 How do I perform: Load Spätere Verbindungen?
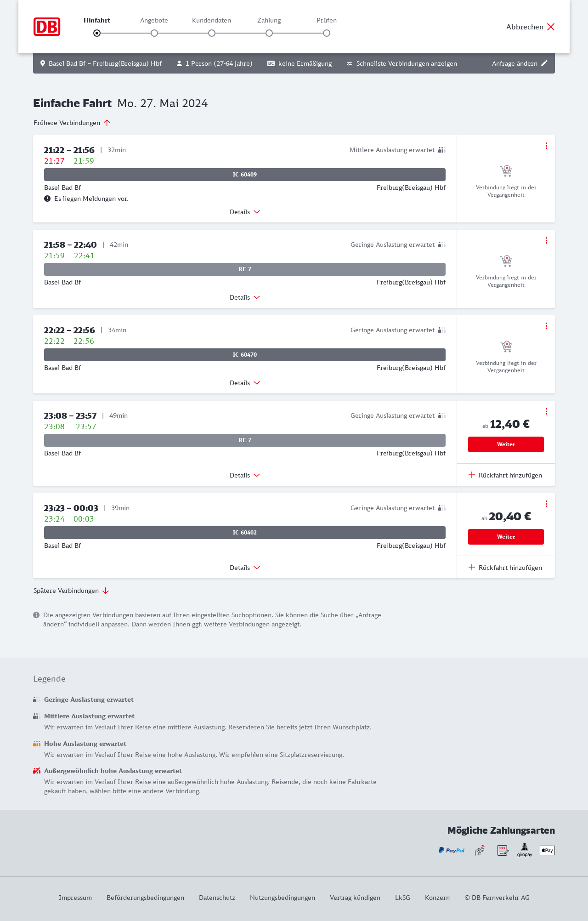71,591
